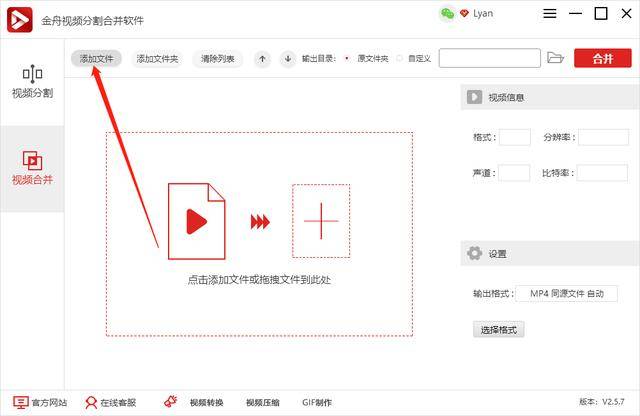640x416 pixels.
Task: Click the video file play icon
Action: point(197,221)
